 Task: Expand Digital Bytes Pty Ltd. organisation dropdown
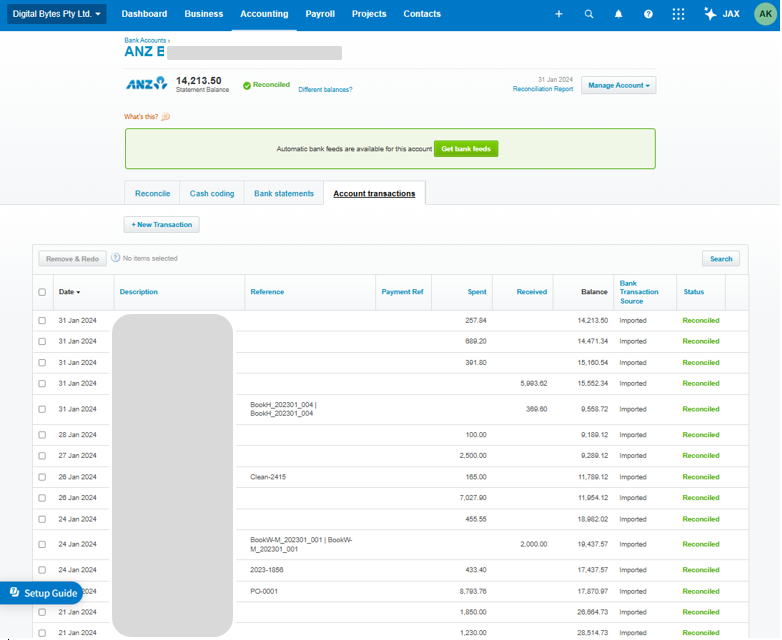pos(56,14)
